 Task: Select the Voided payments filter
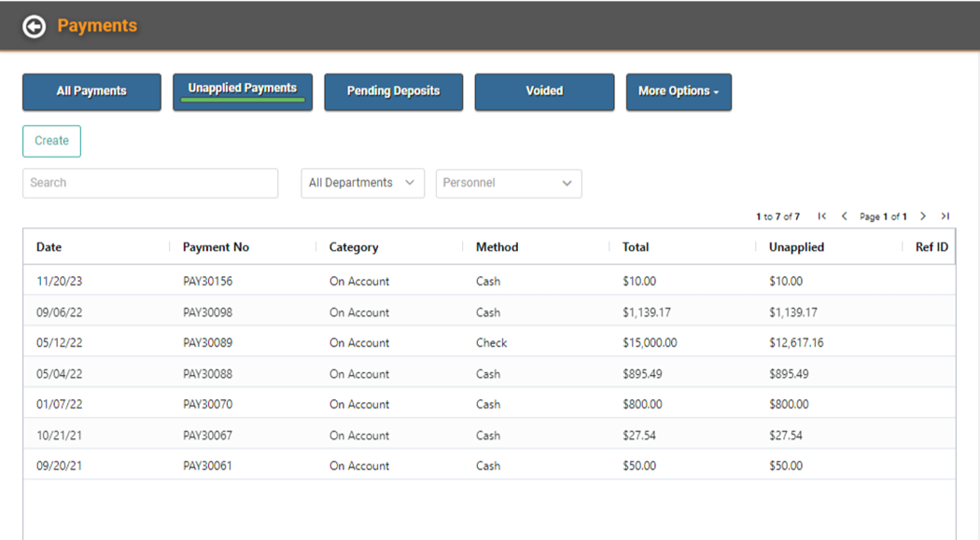tap(544, 91)
